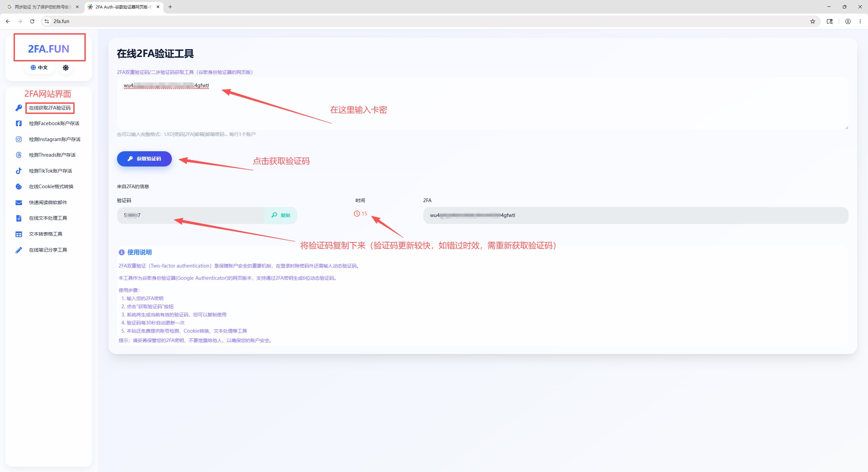Click the text 来自2FA的信息
868x472 pixels.
[133, 186]
